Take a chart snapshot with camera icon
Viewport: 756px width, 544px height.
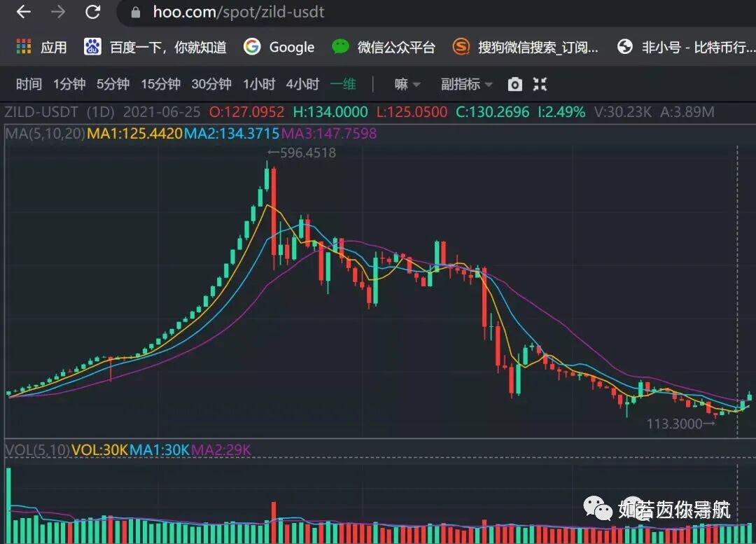(x=515, y=85)
